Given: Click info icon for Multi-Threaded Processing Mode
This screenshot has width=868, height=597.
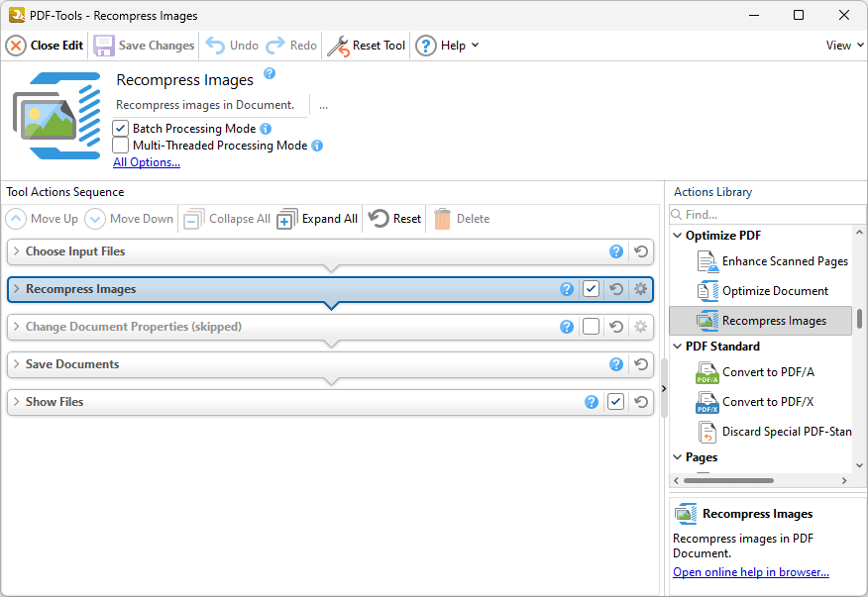Looking at the screenshot, I should coord(317,146).
